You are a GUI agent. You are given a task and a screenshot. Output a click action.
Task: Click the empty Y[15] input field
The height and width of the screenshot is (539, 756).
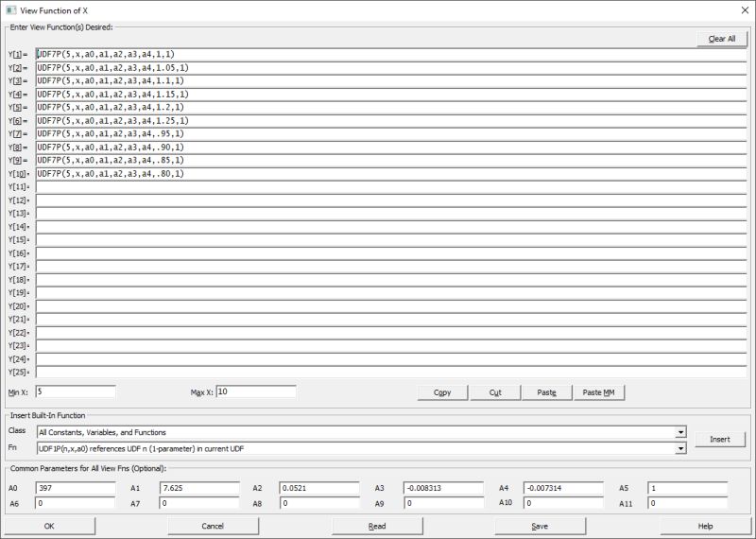391,240
